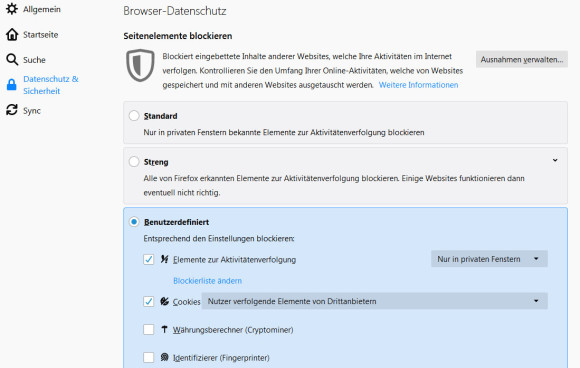Image resolution: width=580 pixels, height=368 pixels.
Task: Click the Streng description about Firefox erkannten Elemente
Action: (334, 185)
